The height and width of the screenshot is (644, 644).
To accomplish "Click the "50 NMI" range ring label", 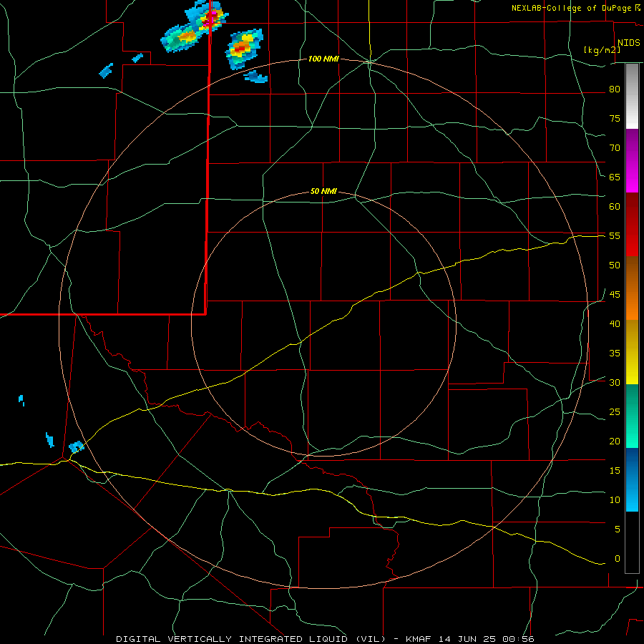I will coord(323,191).
